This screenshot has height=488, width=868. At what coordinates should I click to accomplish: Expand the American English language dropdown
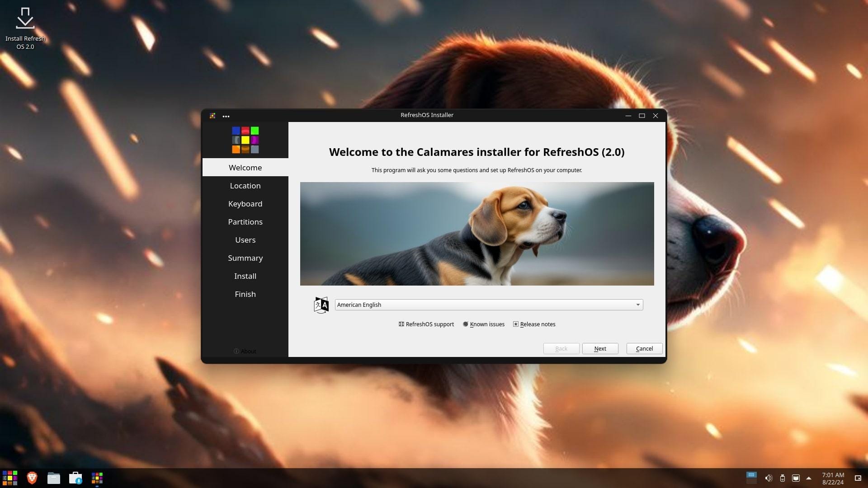point(489,305)
